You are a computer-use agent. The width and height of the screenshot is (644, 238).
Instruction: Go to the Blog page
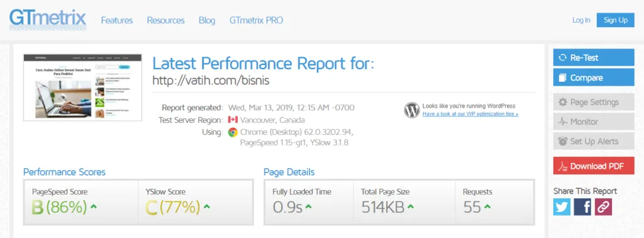click(207, 21)
